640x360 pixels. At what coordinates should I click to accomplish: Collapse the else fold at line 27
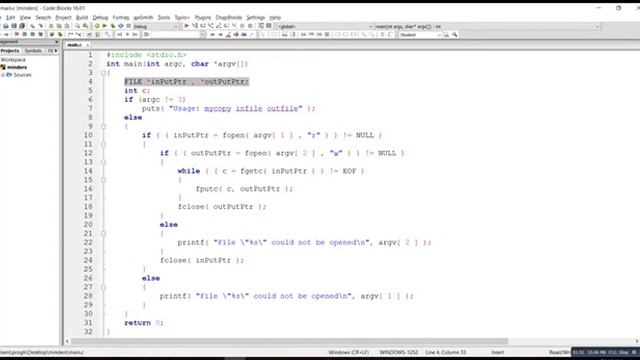pos(103,287)
